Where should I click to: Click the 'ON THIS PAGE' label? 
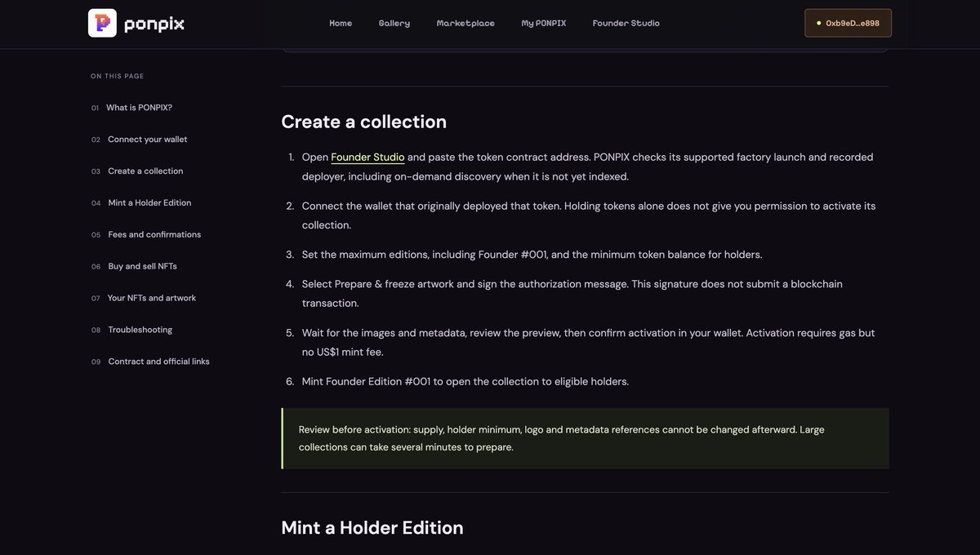tap(117, 76)
